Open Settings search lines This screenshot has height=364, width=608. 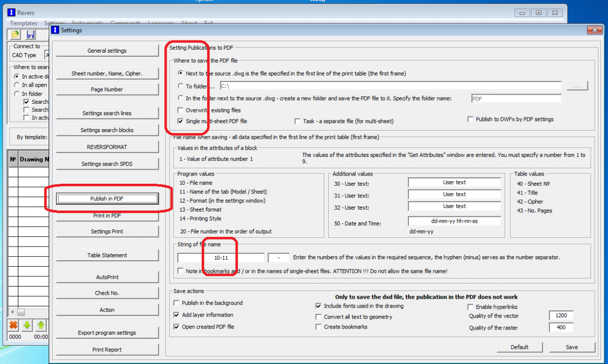pyautogui.click(x=107, y=113)
